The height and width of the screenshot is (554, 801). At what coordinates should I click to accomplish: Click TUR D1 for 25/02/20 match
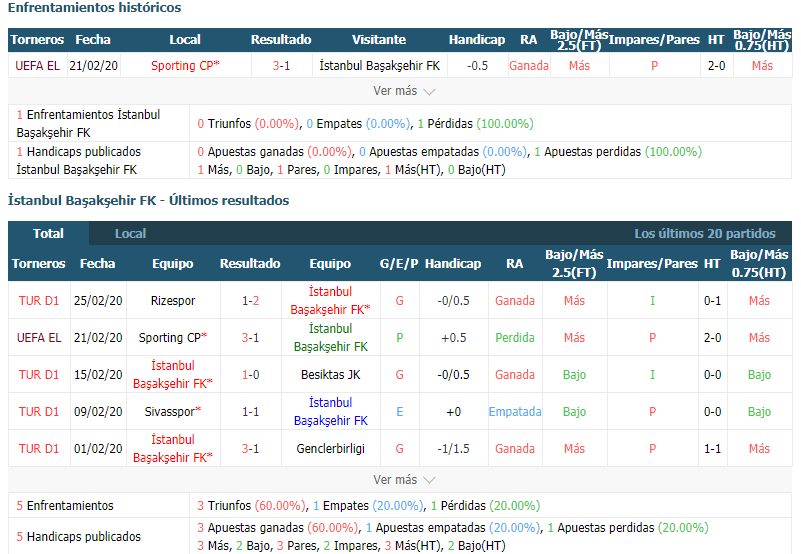click(39, 301)
